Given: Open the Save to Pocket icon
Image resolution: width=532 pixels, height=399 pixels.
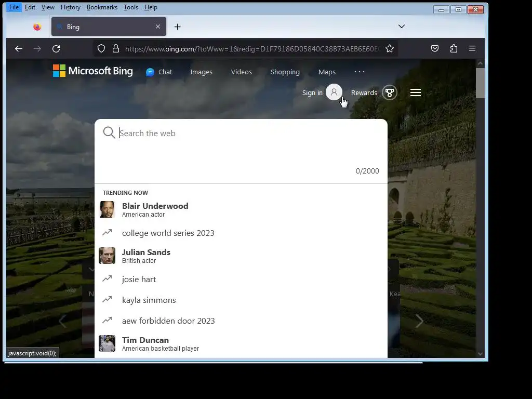Looking at the screenshot, I should click(x=435, y=48).
